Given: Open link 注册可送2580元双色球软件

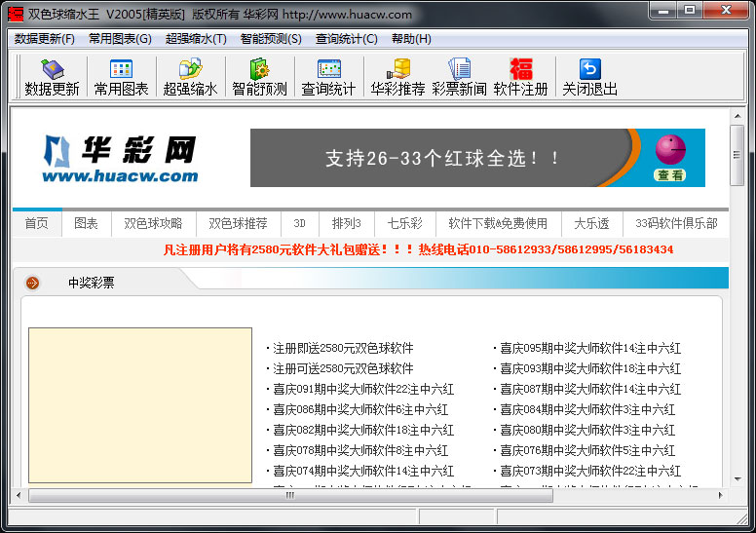Looking at the screenshot, I should pos(343,368).
